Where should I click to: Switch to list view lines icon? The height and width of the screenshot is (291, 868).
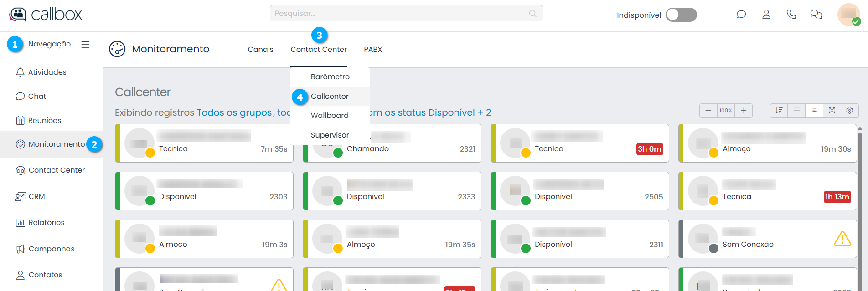796,111
